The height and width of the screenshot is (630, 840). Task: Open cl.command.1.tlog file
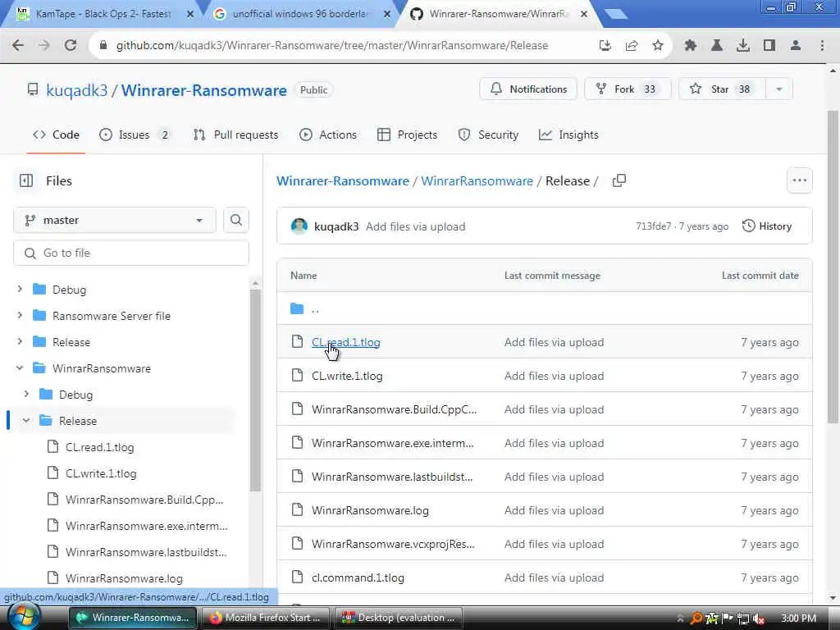[x=358, y=578]
